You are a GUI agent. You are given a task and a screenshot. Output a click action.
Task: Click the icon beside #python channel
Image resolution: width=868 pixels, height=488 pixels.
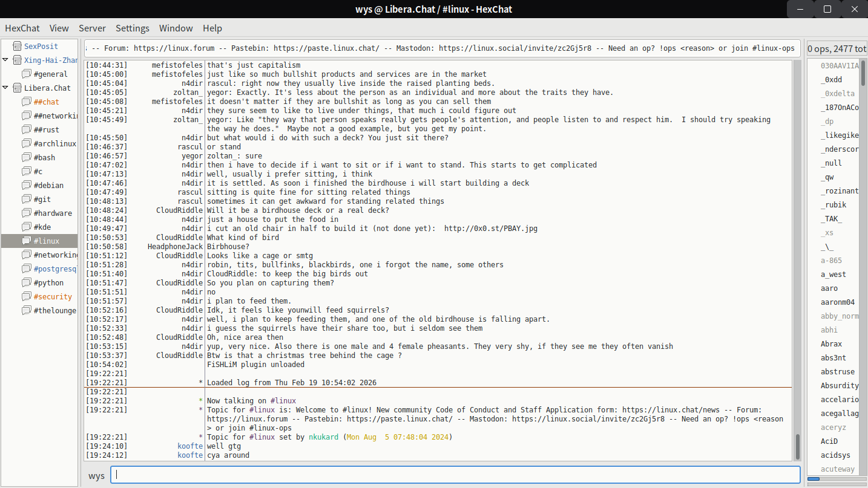click(x=27, y=282)
